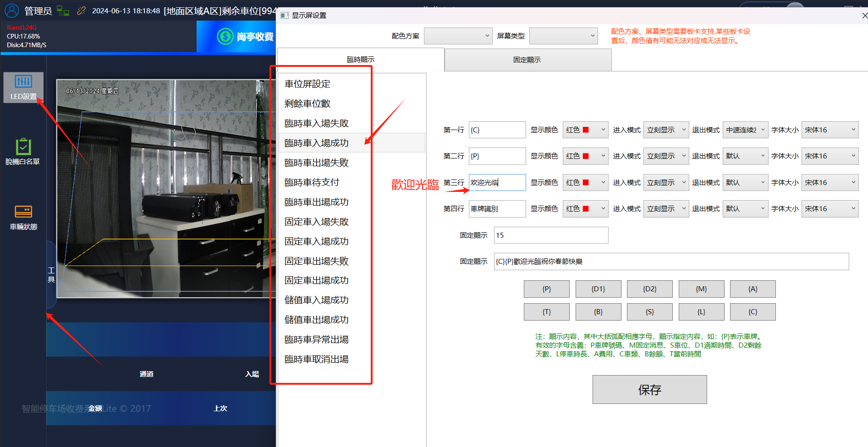This screenshot has width=868, height=447.
Task: Select 車位屏設定 in the list
Action: (x=352, y=84)
